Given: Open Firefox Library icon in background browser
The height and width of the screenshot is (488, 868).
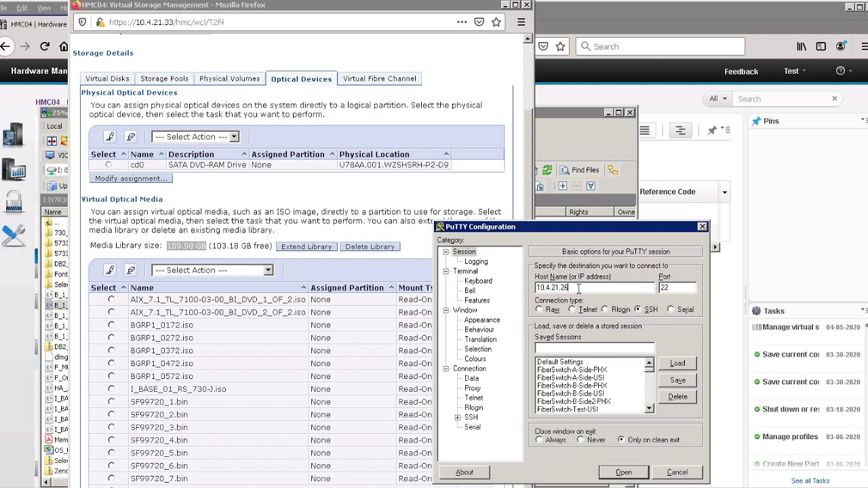Looking at the screenshot, I should (802, 47).
